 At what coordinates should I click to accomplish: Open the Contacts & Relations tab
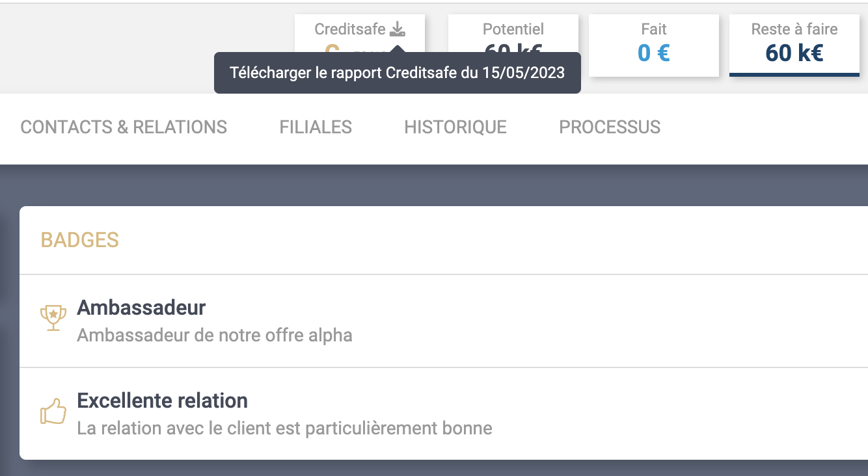pos(124,127)
